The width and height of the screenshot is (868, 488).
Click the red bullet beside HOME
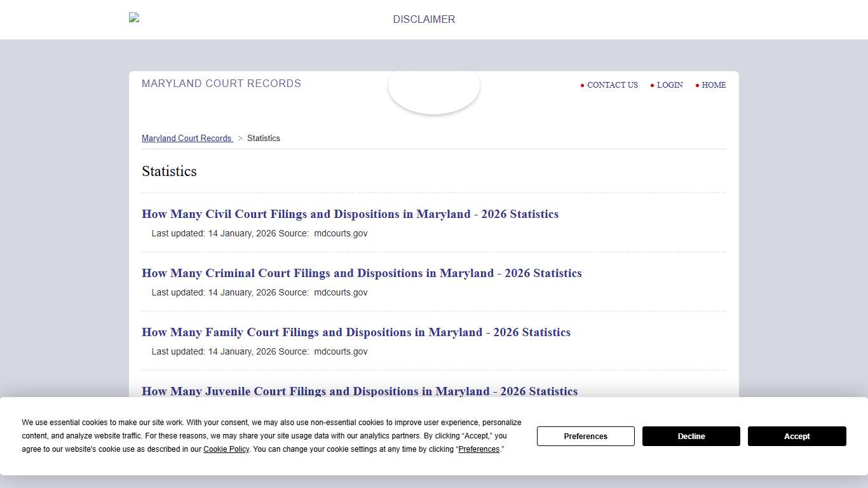[697, 85]
